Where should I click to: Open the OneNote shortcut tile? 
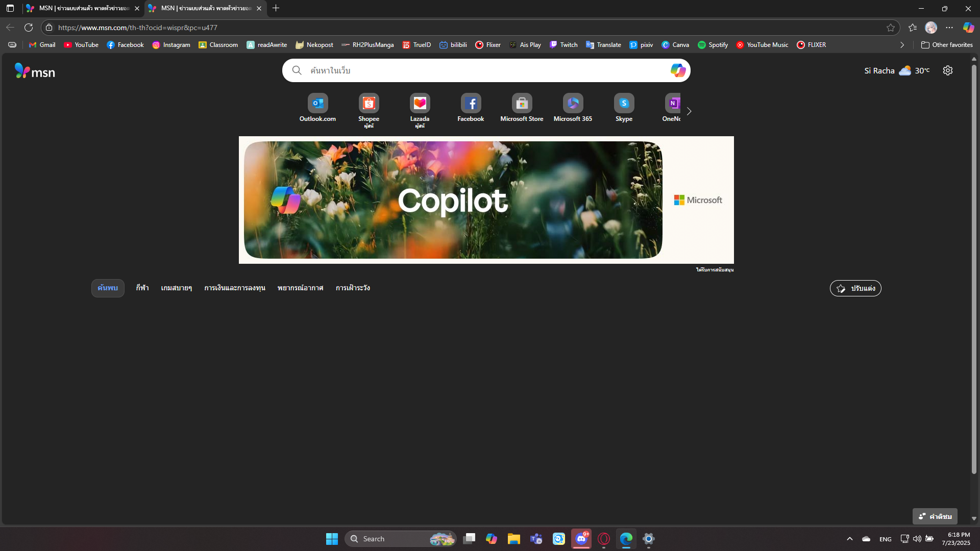pos(672,108)
